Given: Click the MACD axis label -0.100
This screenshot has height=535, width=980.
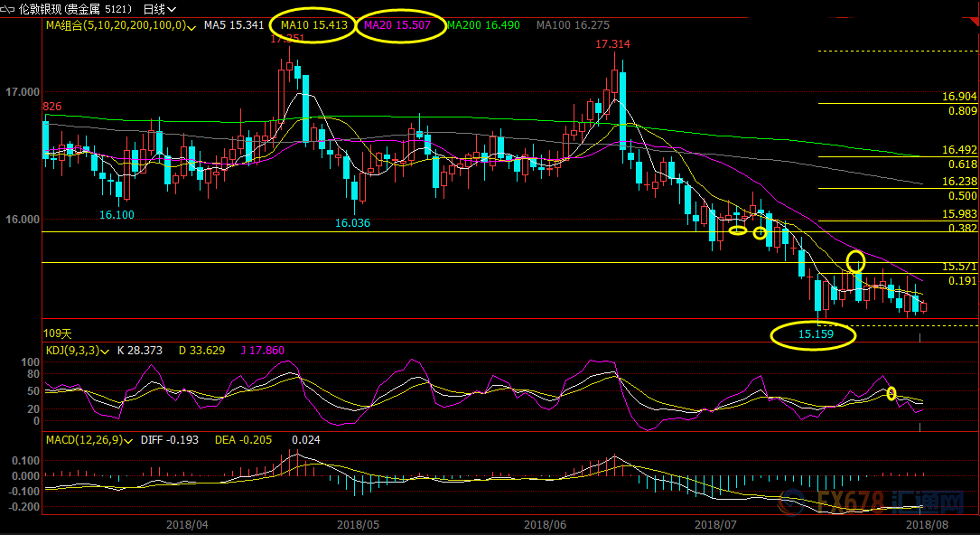Looking at the screenshot, I should (23, 492).
